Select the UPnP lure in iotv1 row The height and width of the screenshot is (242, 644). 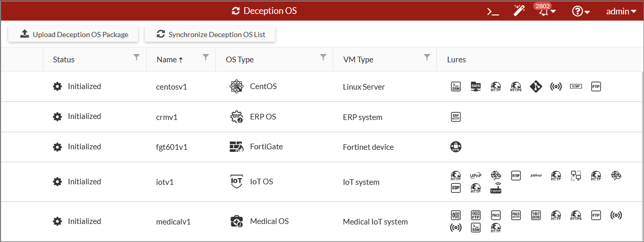pos(476,176)
